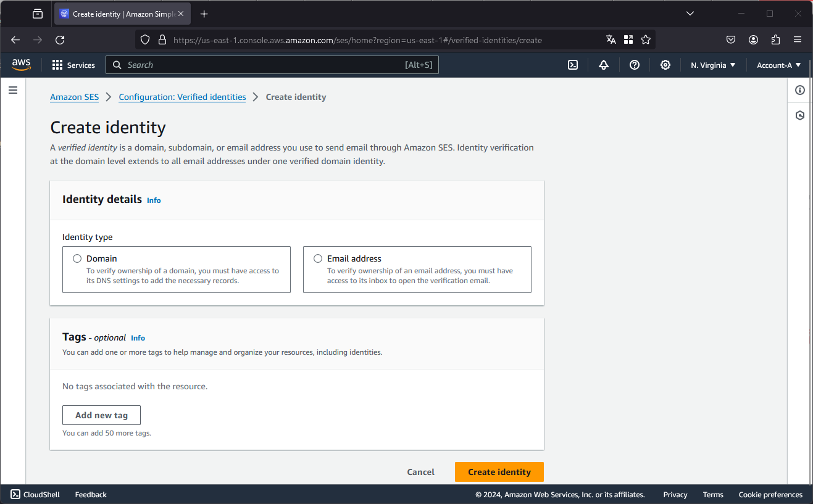Image resolution: width=813 pixels, height=504 pixels.
Task: Click the browser forward arrow
Action: pyautogui.click(x=38, y=39)
